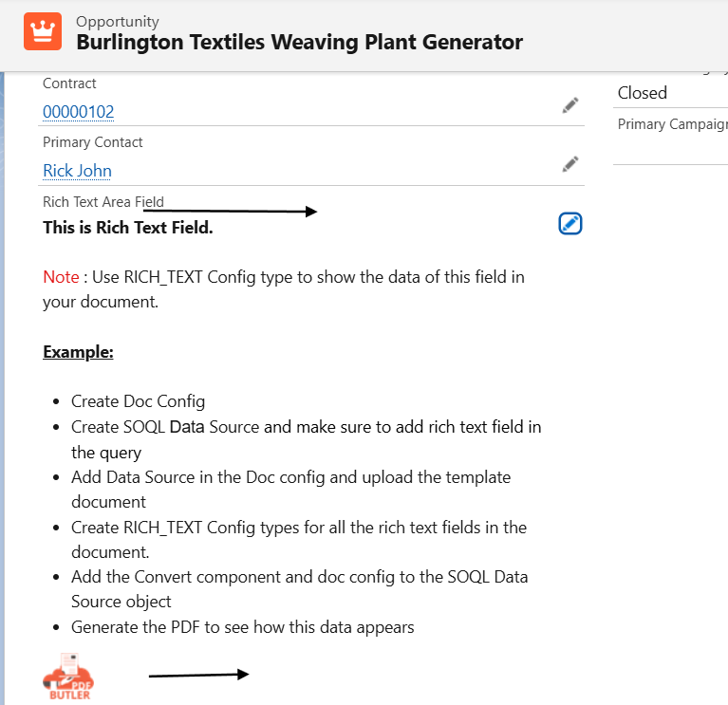The width and height of the screenshot is (728, 705).
Task: Click the "Generate the PDF" bullet item
Action: point(242,627)
